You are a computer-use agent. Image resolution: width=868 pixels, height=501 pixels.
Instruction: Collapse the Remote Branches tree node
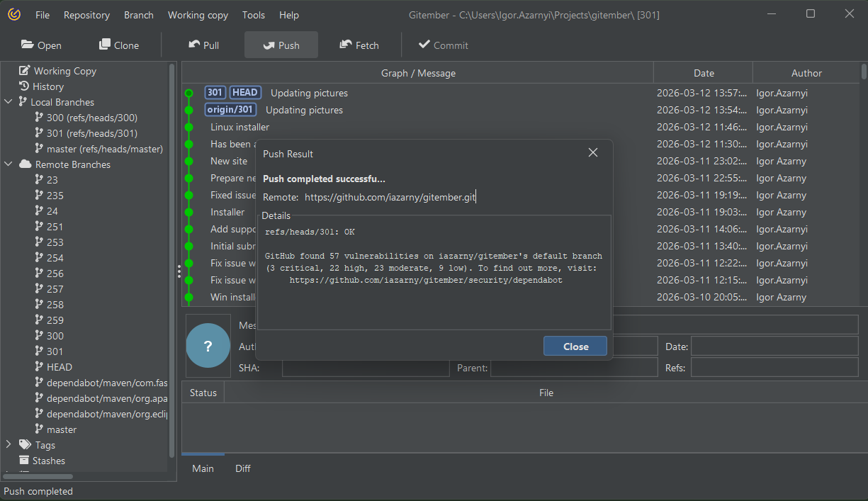pos(9,164)
